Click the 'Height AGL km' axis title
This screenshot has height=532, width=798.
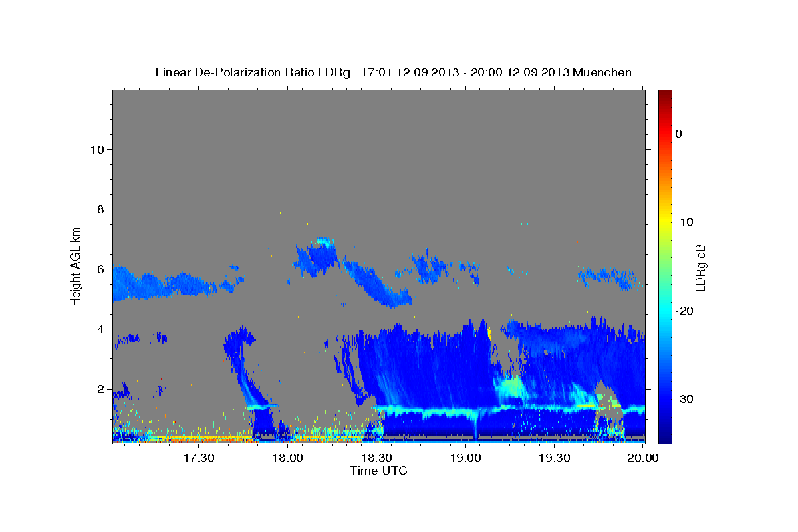coord(76,266)
